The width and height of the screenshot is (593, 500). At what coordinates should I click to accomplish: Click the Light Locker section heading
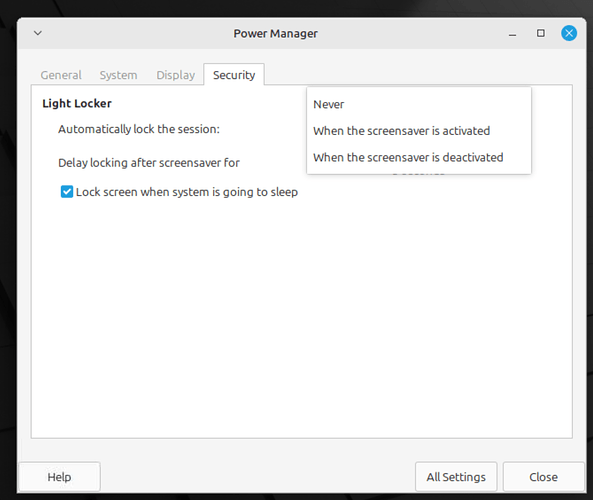click(x=77, y=104)
